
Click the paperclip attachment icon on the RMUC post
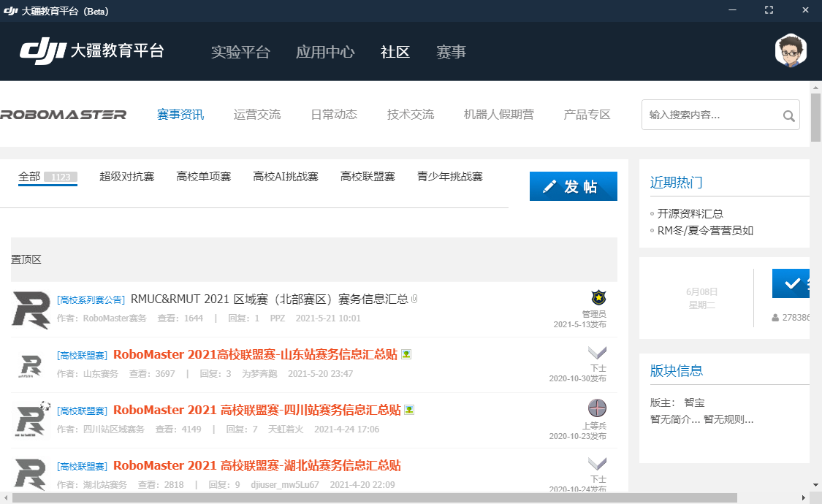point(415,297)
